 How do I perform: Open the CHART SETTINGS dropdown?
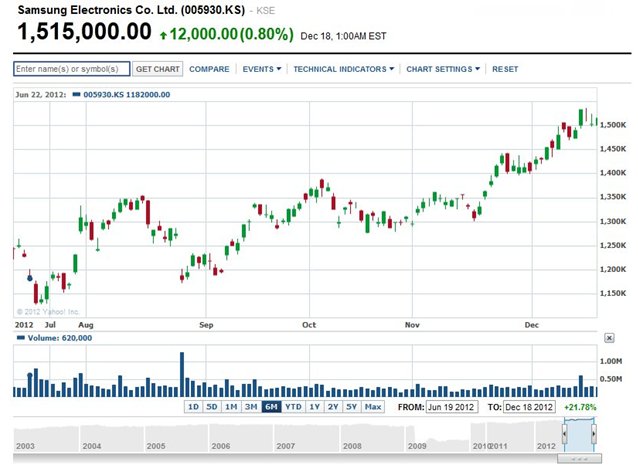[443, 69]
